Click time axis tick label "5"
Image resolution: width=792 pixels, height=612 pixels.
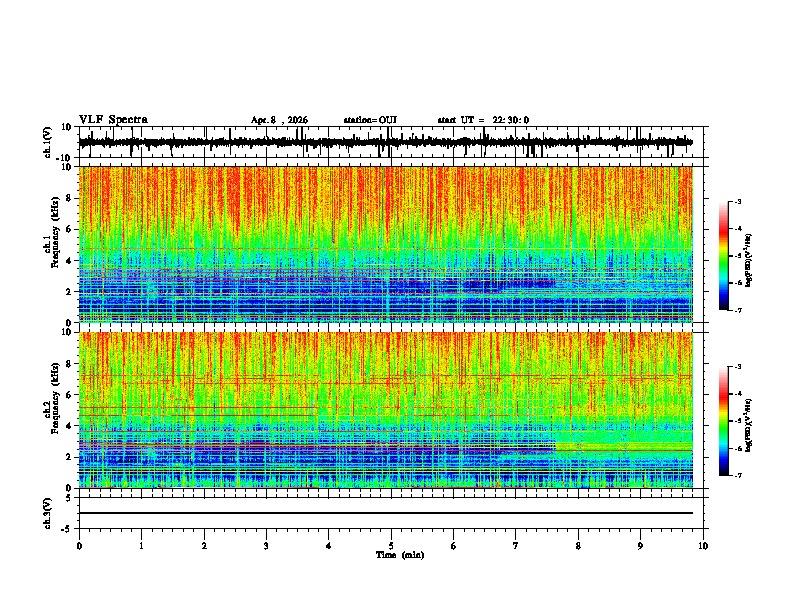click(391, 546)
